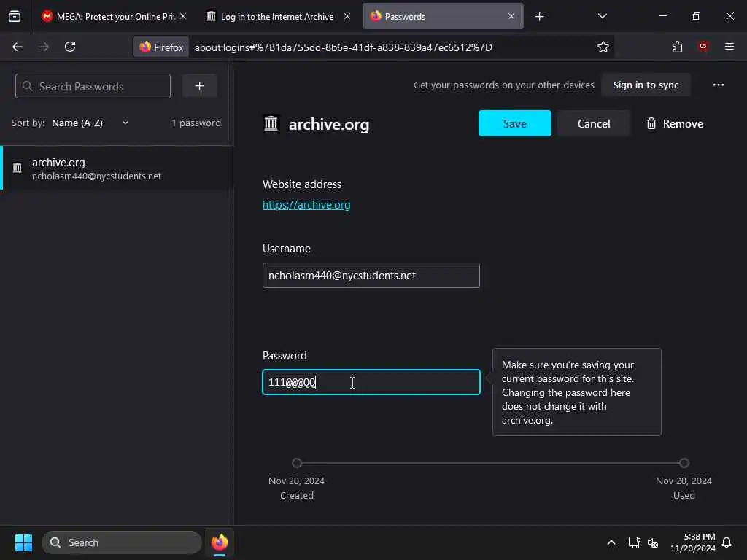The image size is (747, 560).
Task: Close the Internet Archive tab
Action: 347,16
